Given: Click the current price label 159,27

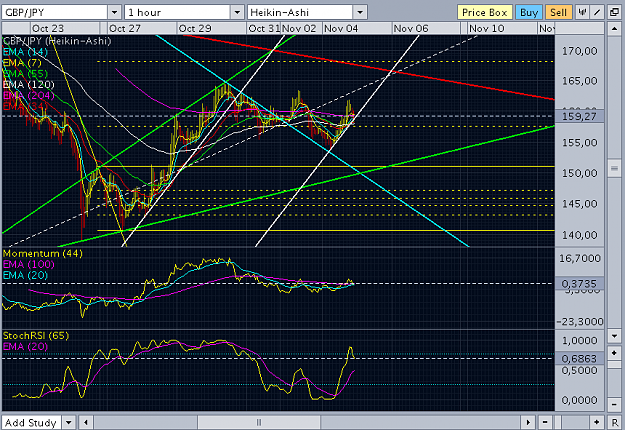Looking at the screenshot, I should coord(579,116).
